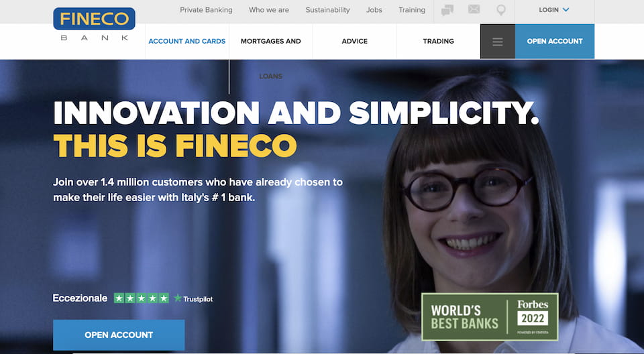Open the branch locator pin icon
The image size is (644, 354).
pos(500,10)
